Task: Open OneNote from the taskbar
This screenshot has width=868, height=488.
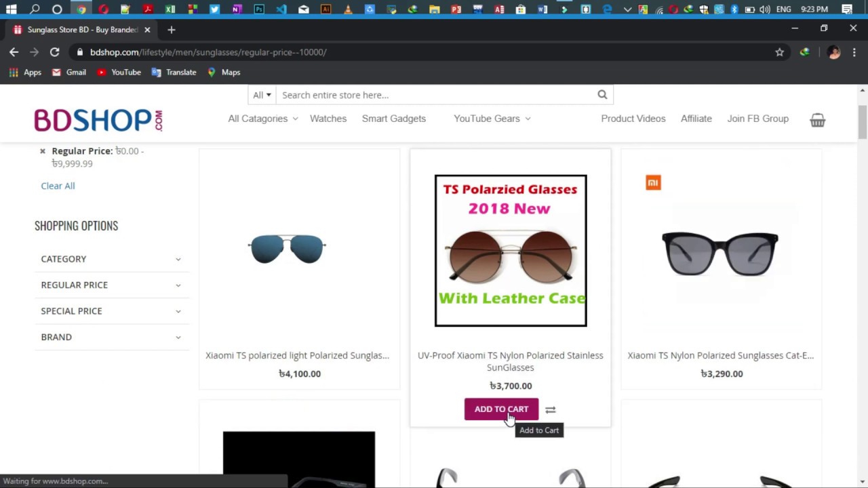Action: point(237,9)
